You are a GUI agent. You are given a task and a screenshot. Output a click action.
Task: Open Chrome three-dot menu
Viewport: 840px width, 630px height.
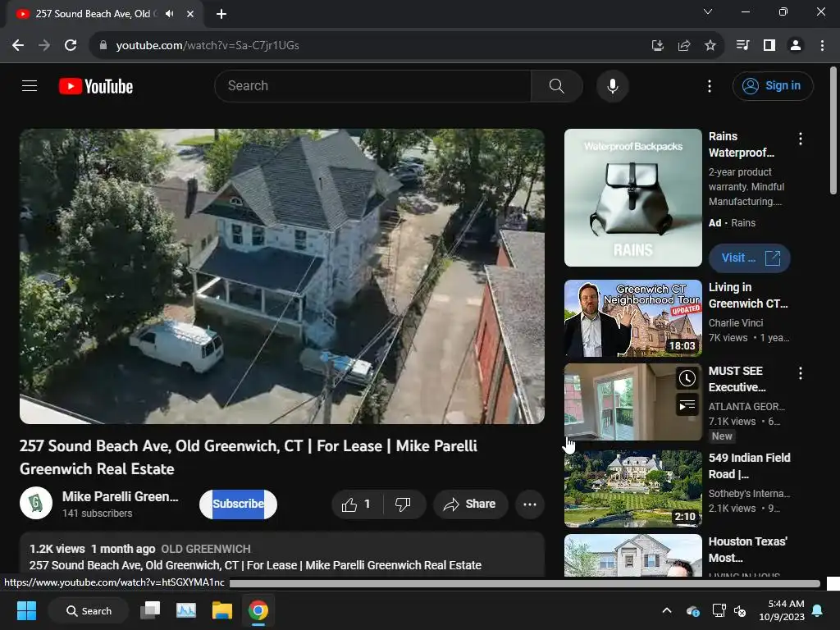click(822, 46)
